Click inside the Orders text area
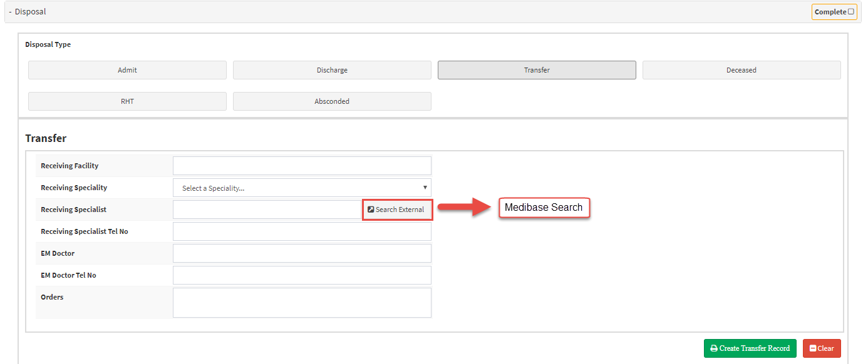868x364 pixels. pyautogui.click(x=302, y=303)
